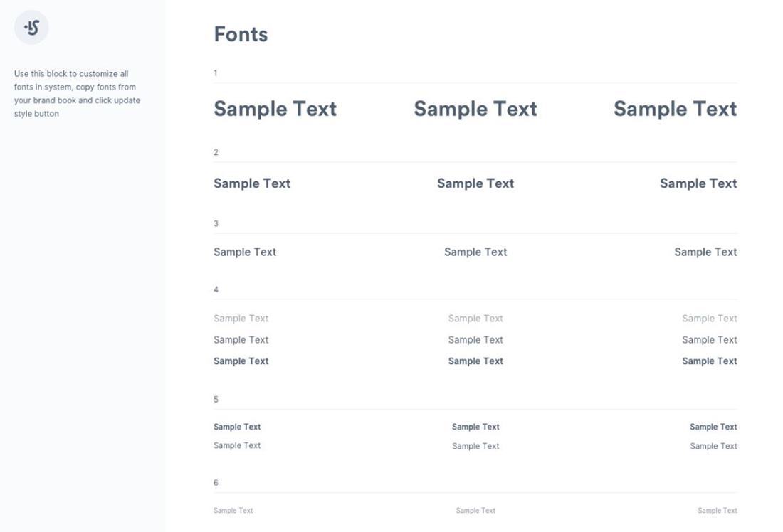
Task: Select bold right-aligned Sample Text in section 5
Action: [x=713, y=427]
